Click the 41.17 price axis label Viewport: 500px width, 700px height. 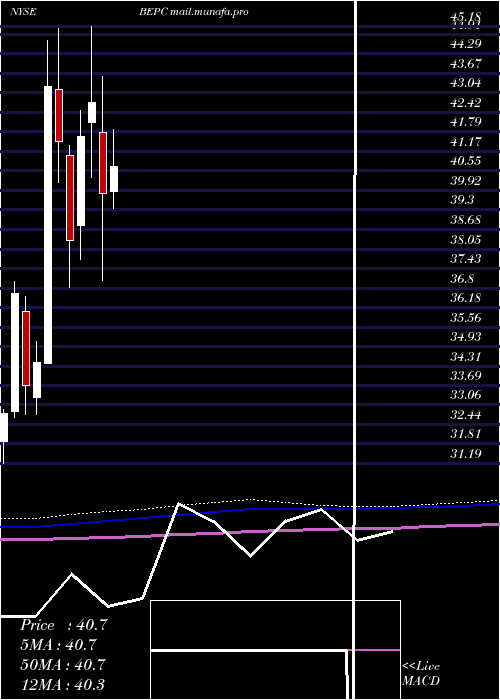(x=466, y=142)
